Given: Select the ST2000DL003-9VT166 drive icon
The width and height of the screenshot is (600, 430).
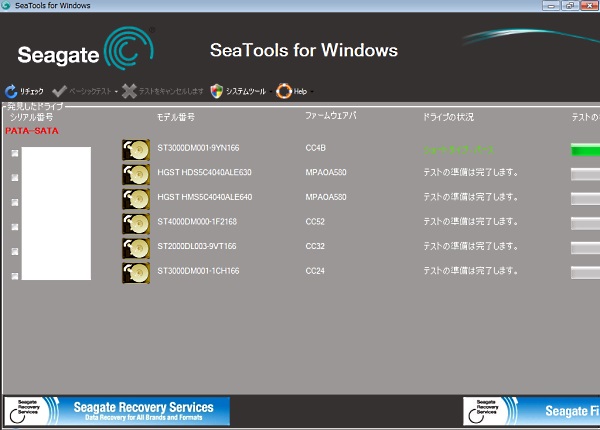Looking at the screenshot, I should 135,247.
